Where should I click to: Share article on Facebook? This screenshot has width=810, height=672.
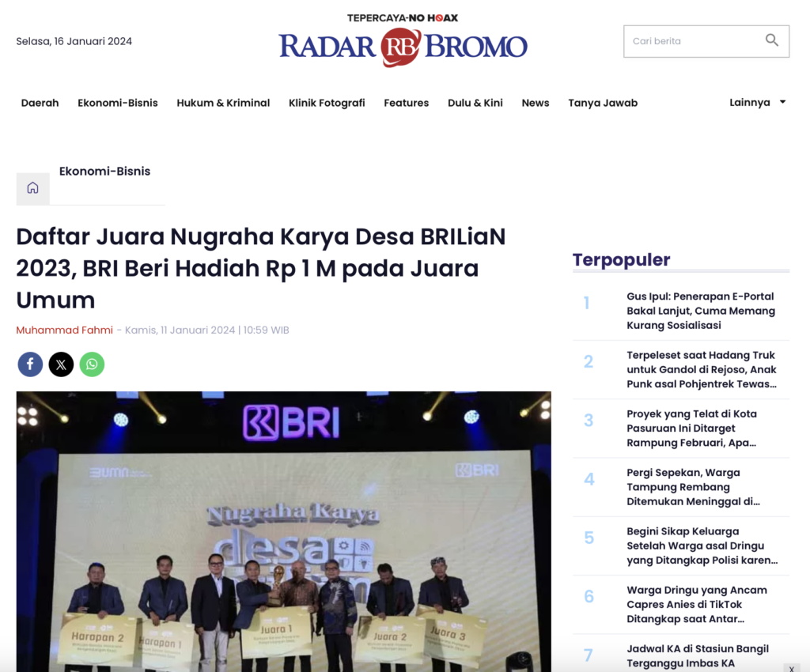(31, 364)
